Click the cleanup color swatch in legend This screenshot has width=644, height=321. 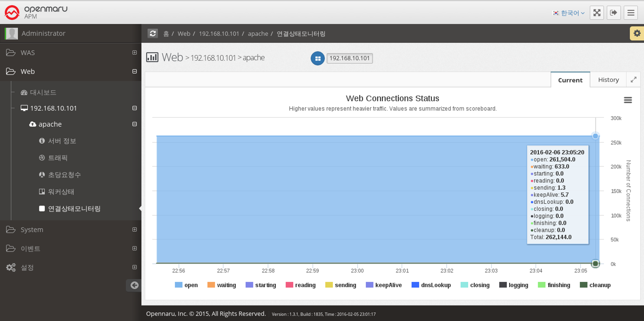[583, 285]
